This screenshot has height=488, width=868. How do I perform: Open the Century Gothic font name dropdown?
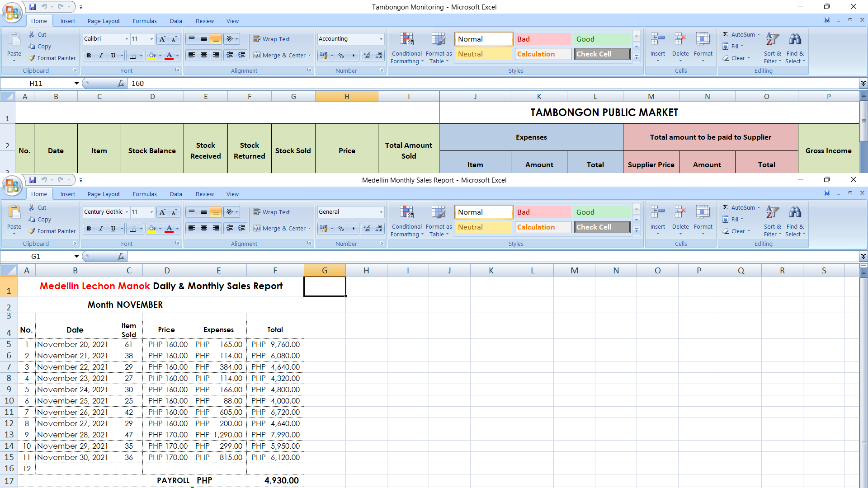pos(127,212)
